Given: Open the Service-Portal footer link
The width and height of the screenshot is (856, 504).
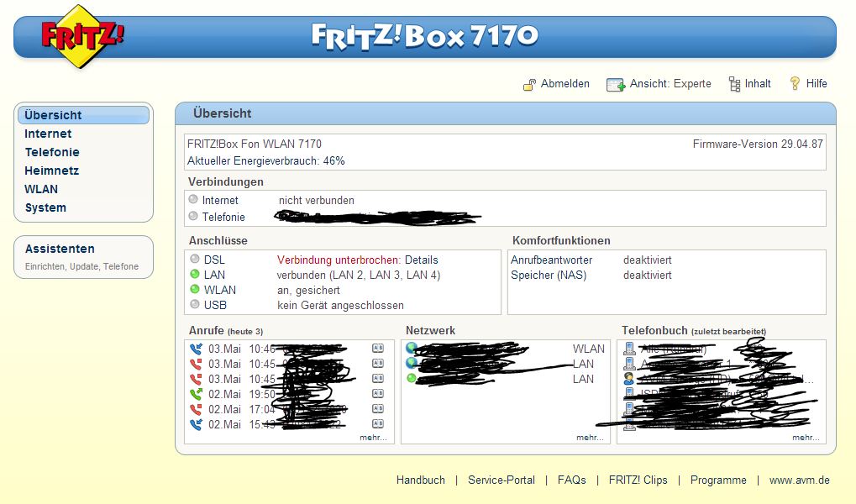Looking at the screenshot, I should 502,480.
